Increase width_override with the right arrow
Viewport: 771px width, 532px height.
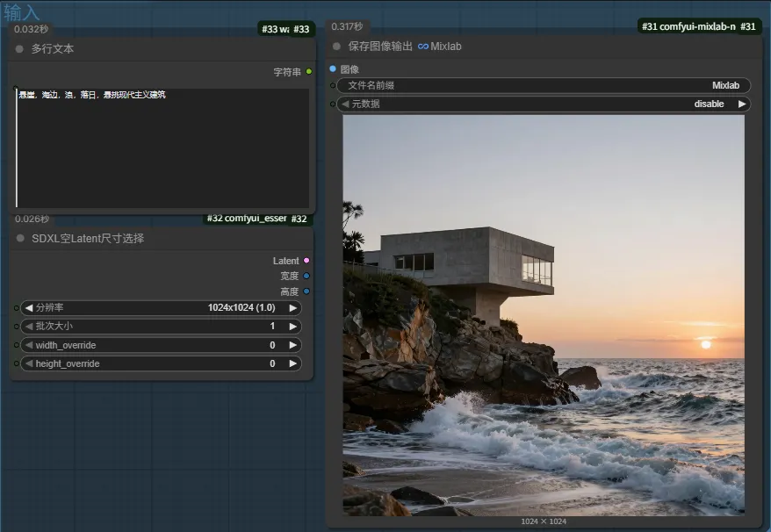tap(293, 345)
